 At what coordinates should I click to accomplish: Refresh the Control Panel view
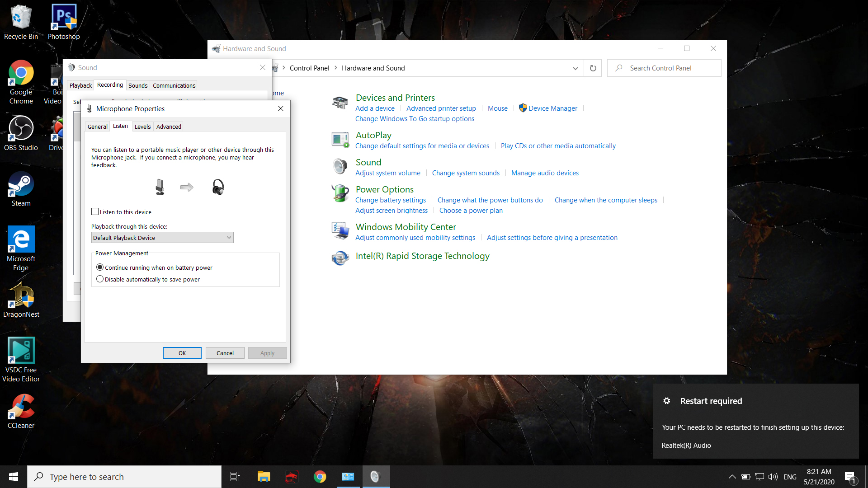pos(593,68)
